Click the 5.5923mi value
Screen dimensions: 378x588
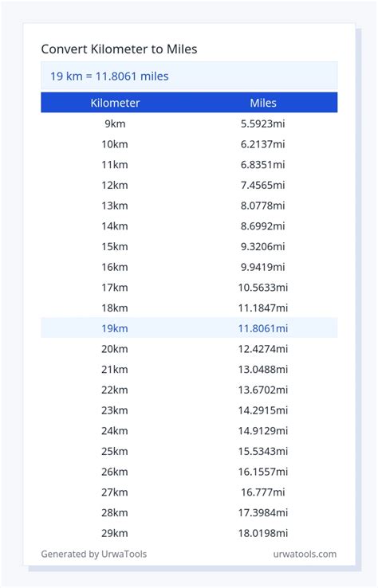(262, 123)
